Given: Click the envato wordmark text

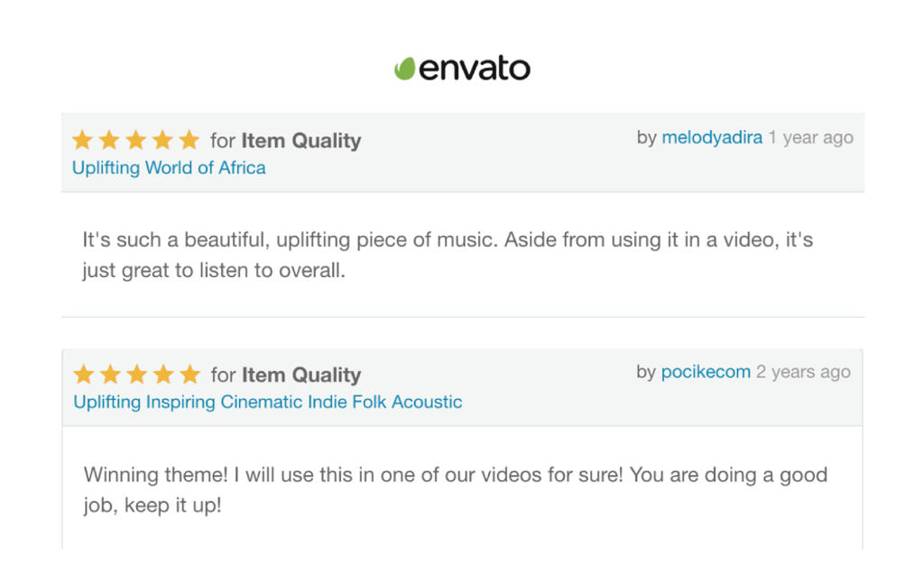Looking at the screenshot, I should [x=475, y=69].
